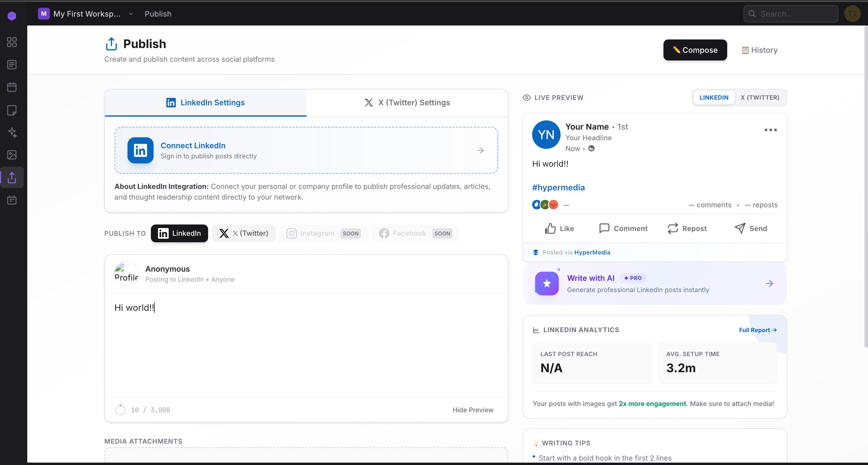Select the AI sparkles icon in sidebar
Viewport: 868px width, 465px height.
tap(12, 133)
